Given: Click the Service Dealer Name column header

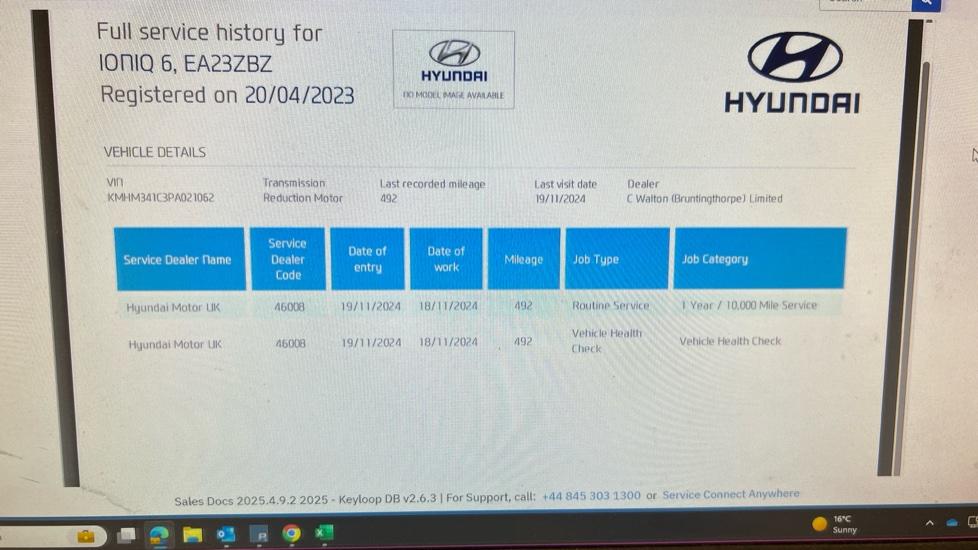Looking at the screenshot, I should 180,259.
